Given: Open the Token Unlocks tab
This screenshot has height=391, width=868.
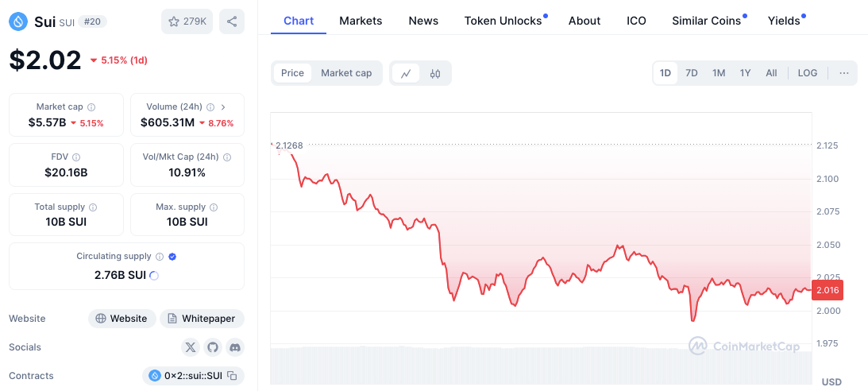Looking at the screenshot, I should (x=503, y=21).
